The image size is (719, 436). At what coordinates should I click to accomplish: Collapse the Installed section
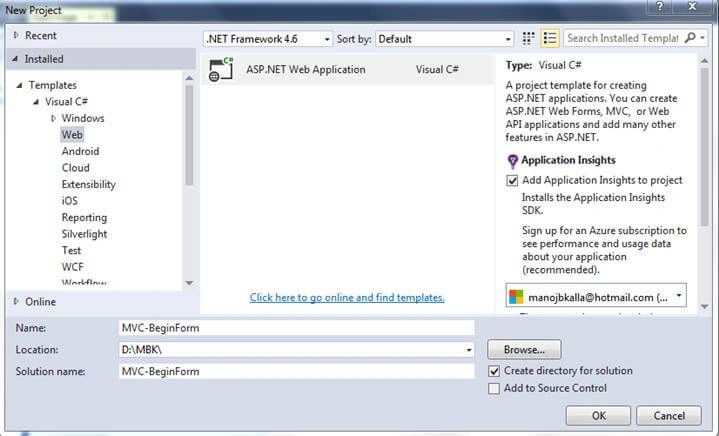pyautogui.click(x=16, y=59)
